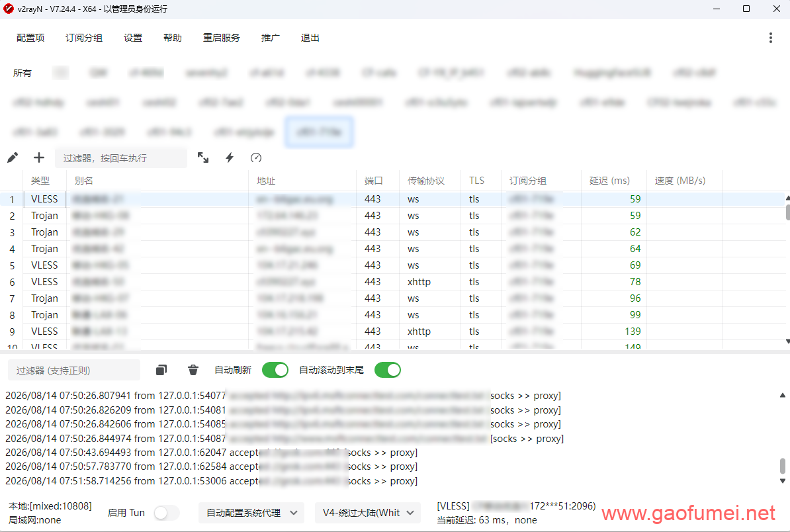Select the highlighted blurred group tab
The width and height of the screenshot is (790, 532).
tap(319, 132)
